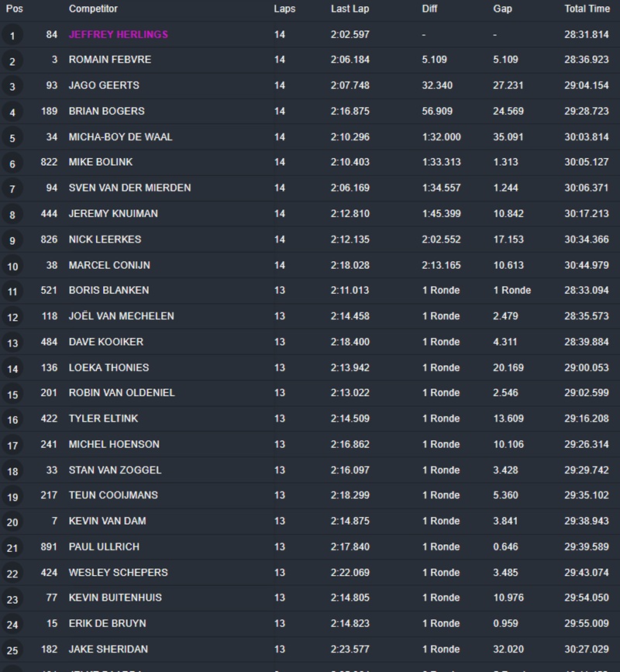This screenshot has height=672, width=620.
Task: Click the position 5 circle badge
Action: click(x=12, y=138)
